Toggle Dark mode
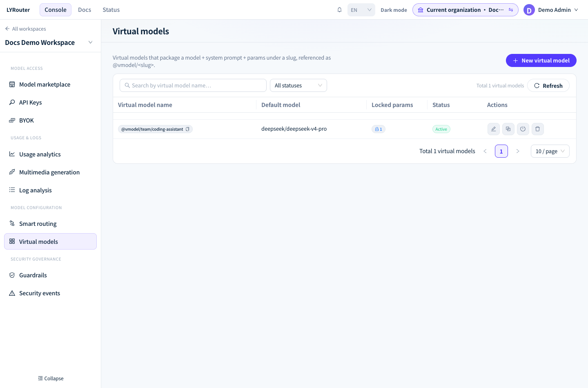The width and height of the screenshot is (588, 388). point(394,10)
